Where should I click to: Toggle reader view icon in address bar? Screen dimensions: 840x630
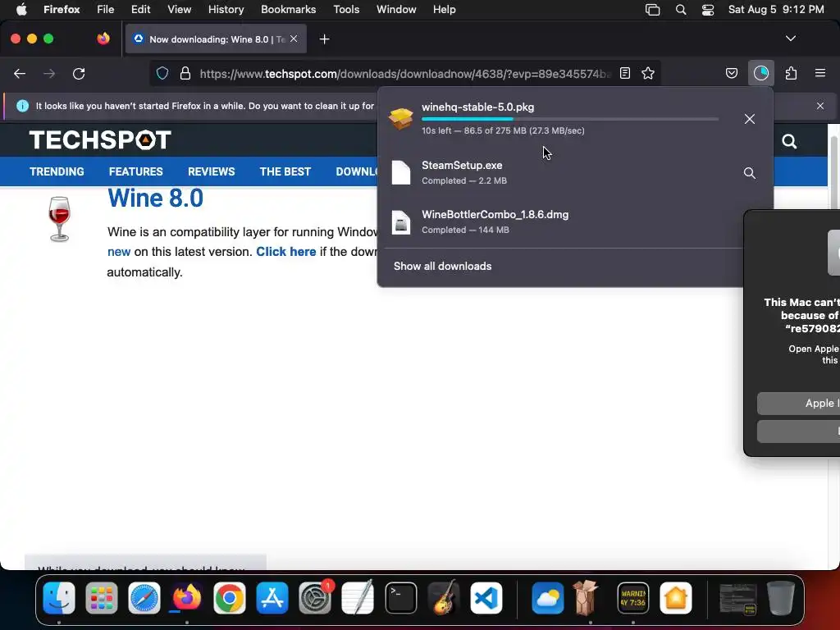(624, 73)
